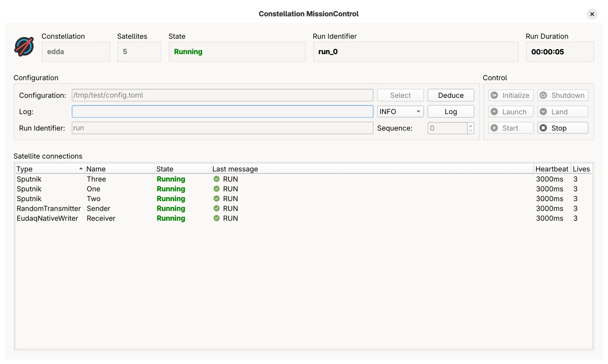Click the Land down-arrow icon
This screenshot has height=364, width=608.
click(543, 112)
